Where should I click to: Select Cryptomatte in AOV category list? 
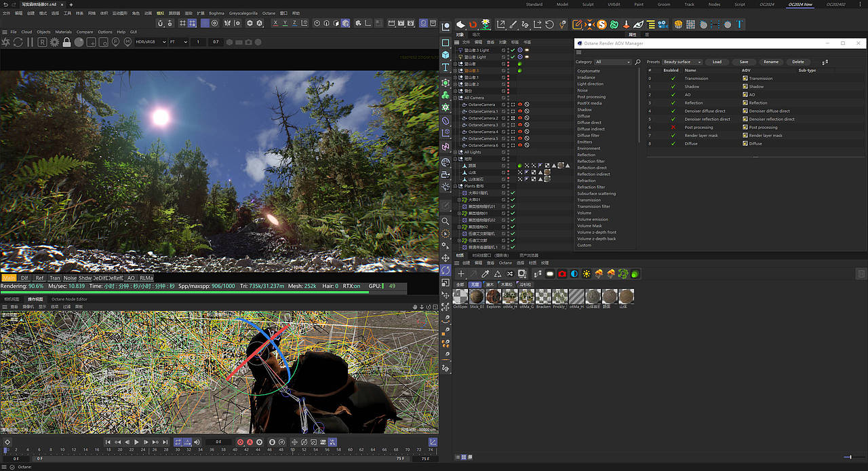click(589, 71)
